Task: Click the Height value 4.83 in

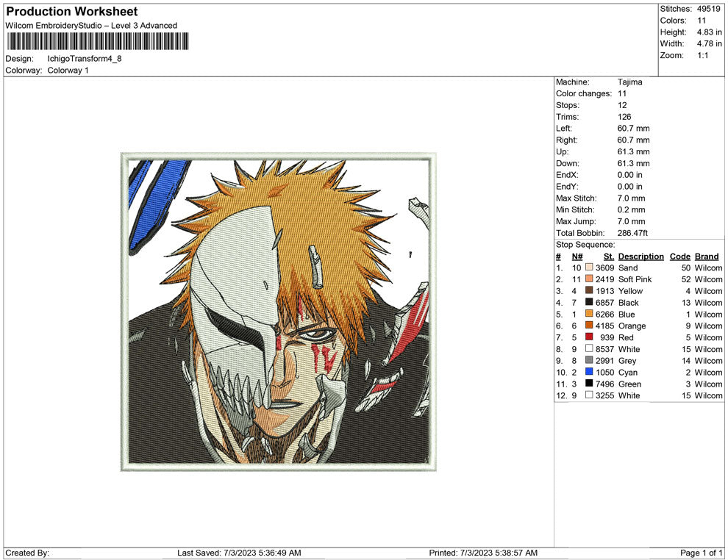Action: 709,32
